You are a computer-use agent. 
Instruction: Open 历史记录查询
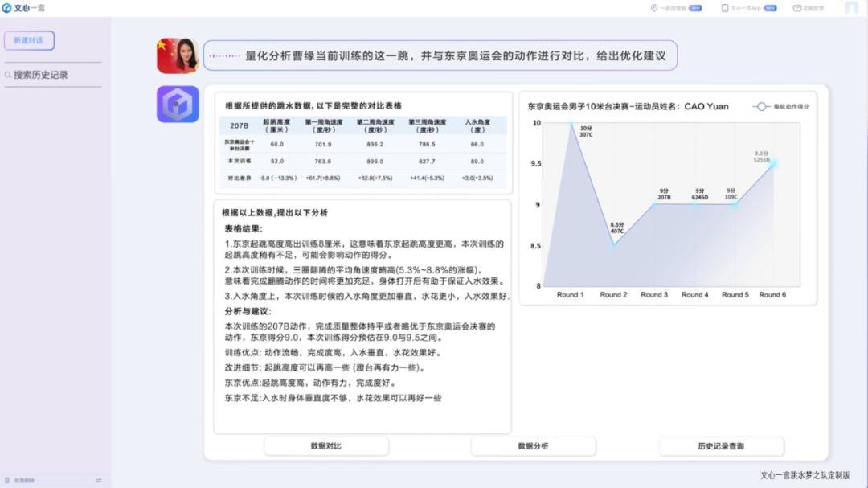(721, 445)
